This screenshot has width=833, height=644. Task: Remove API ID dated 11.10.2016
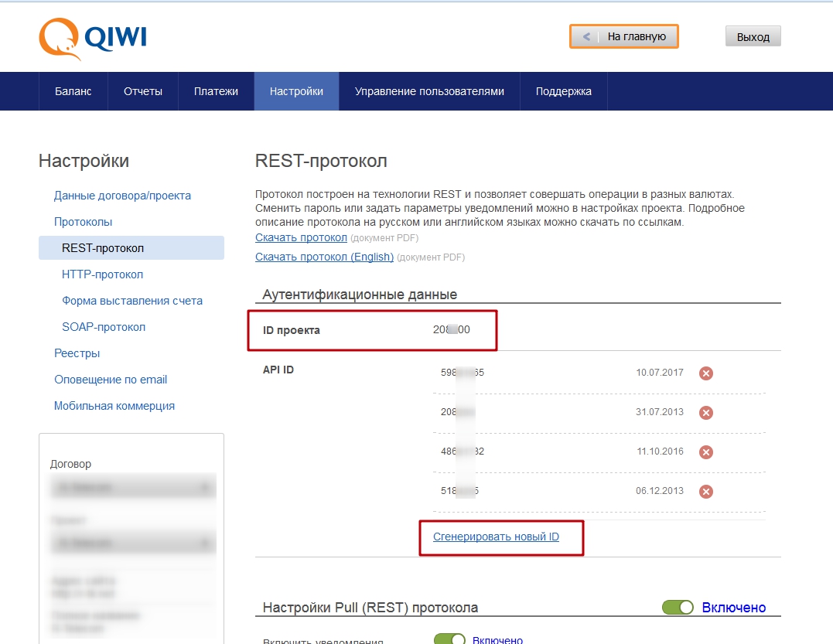tap(705, 452)
